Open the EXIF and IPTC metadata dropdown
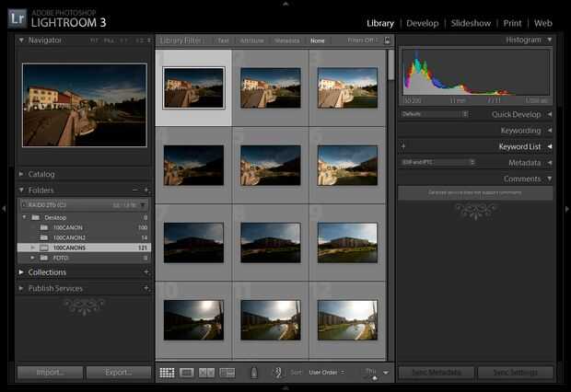Viewport: 571px width, 392px height. click(438, 162)
